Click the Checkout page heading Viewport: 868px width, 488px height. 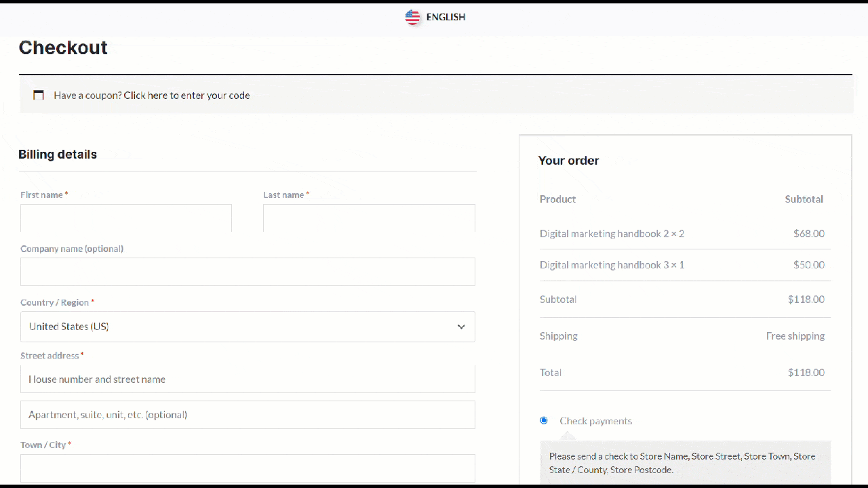coord(63,47)
